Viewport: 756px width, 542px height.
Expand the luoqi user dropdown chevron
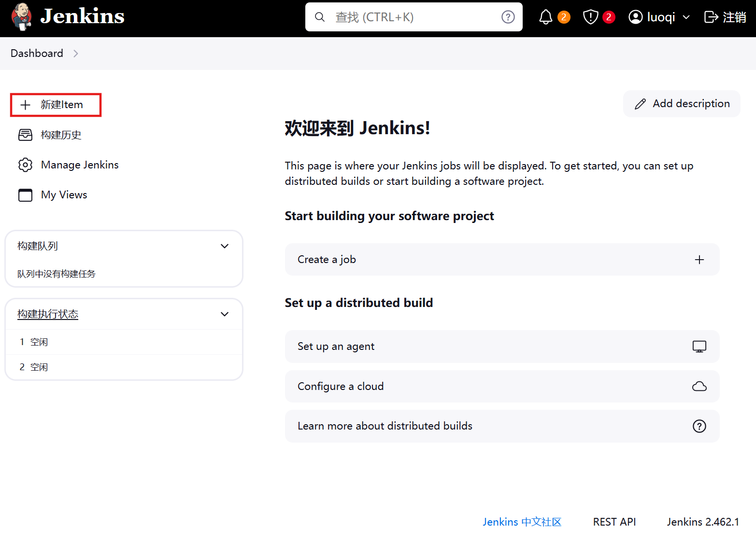686,17
